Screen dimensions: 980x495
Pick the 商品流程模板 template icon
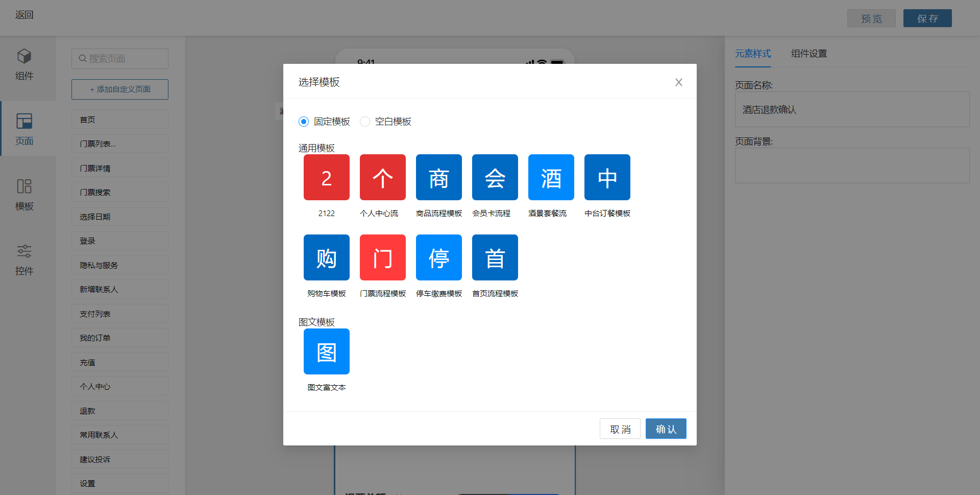tap(439, 177)
